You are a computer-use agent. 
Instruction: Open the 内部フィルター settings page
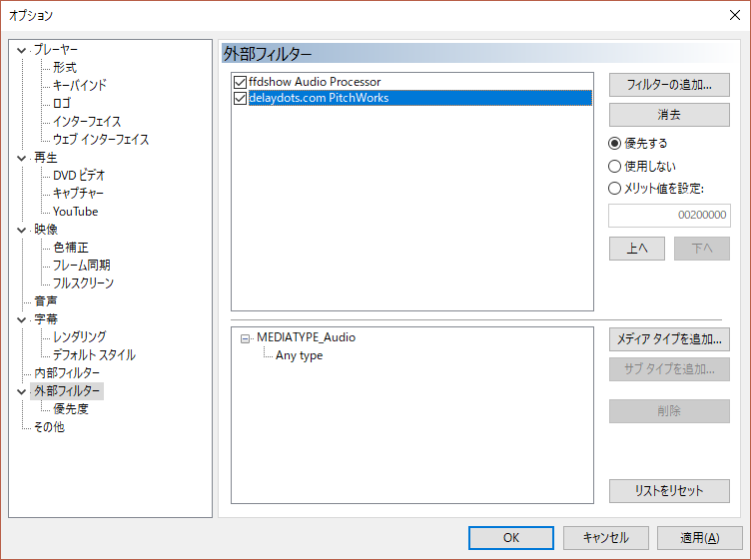[67, 373]
